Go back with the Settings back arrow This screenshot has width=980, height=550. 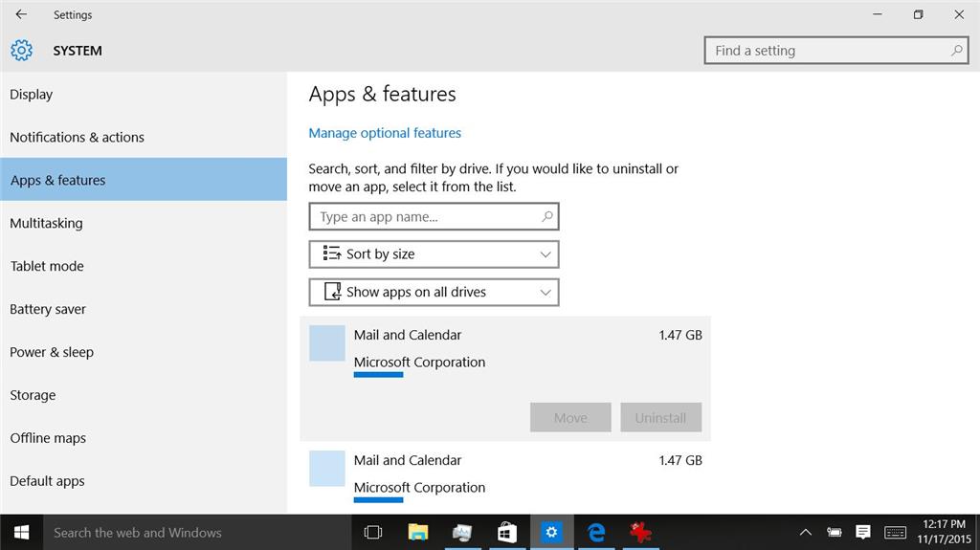click(x=21, y=14)
